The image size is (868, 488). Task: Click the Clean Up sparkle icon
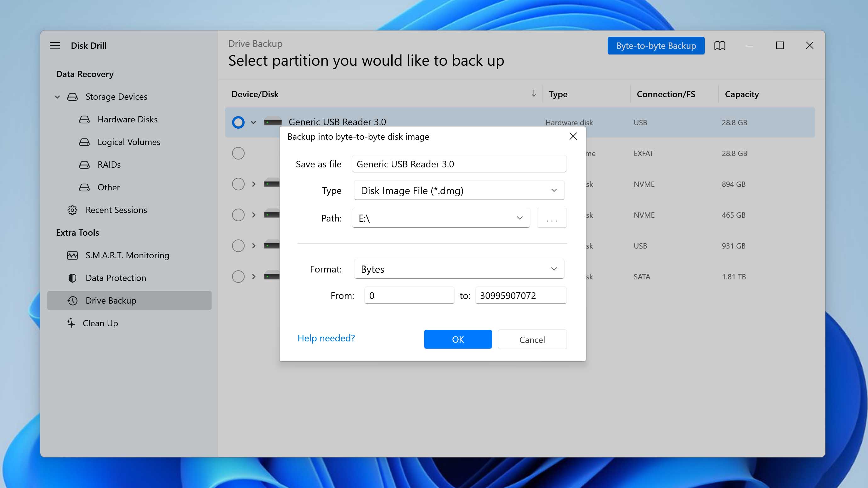(x=71, y=323)
